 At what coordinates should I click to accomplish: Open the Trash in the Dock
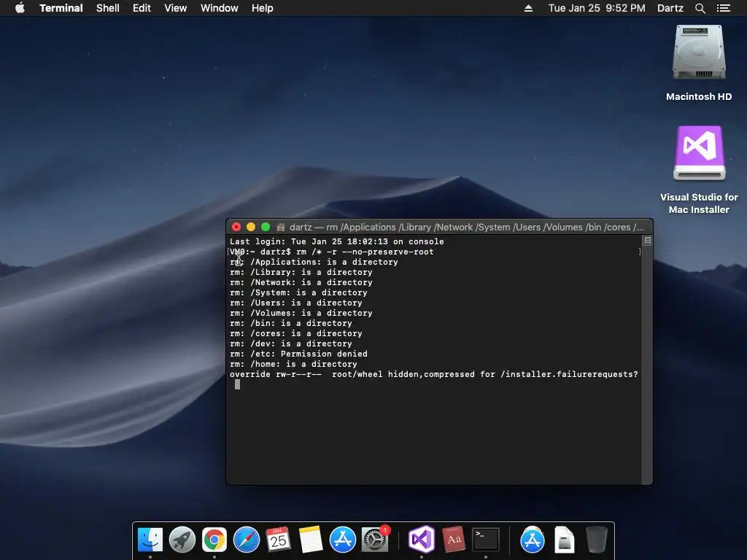[596, 540]
